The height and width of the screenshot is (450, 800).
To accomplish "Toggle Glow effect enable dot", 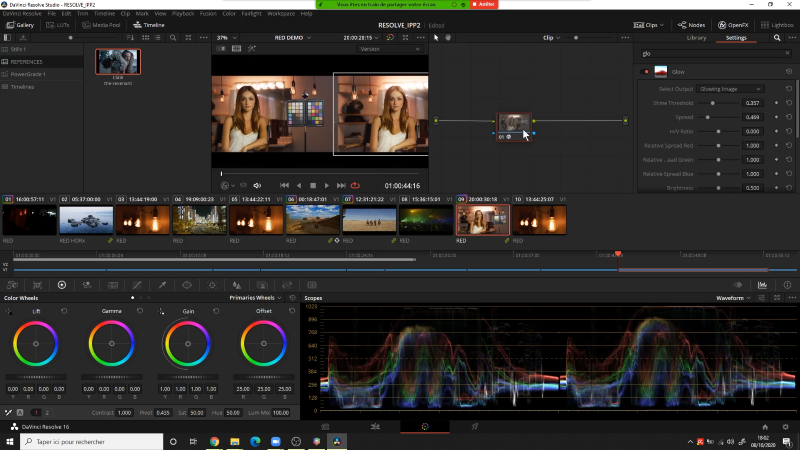I will pos(646,72).
